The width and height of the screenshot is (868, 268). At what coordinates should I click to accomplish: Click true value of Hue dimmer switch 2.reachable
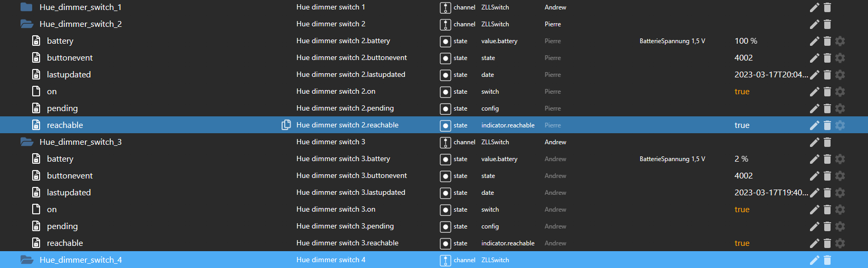pos(742,125)
